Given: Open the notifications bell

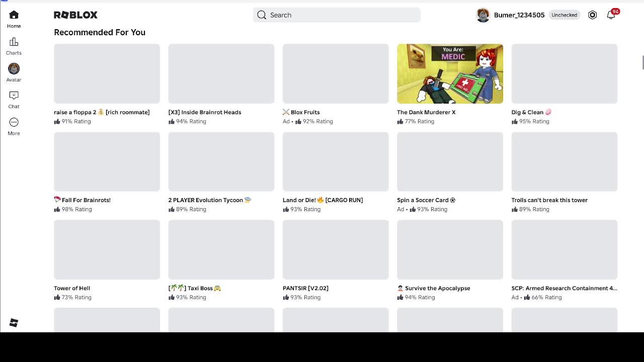Looking at the screenshot, I should [611, 15].
